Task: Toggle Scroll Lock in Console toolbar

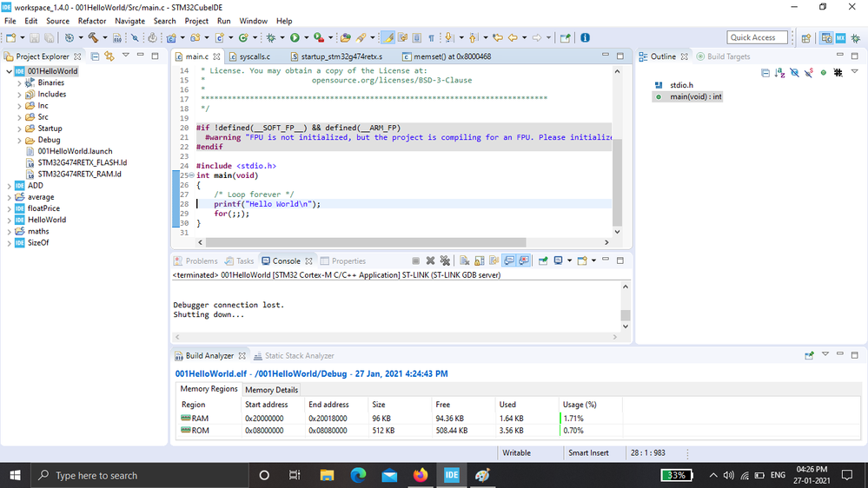Action: pos(480,260)
